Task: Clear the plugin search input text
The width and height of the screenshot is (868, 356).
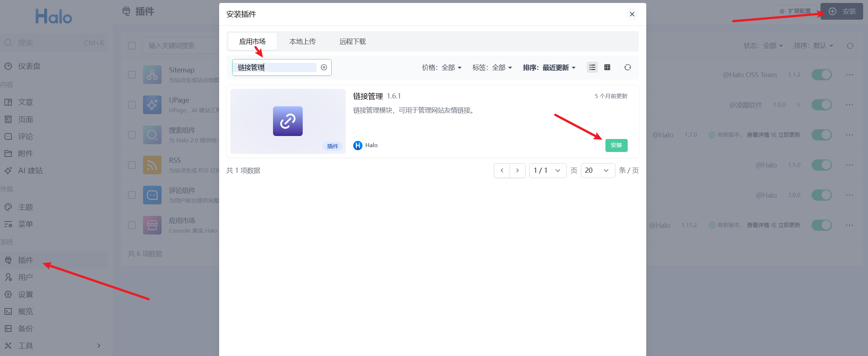Action: click(x=324, y=67)
